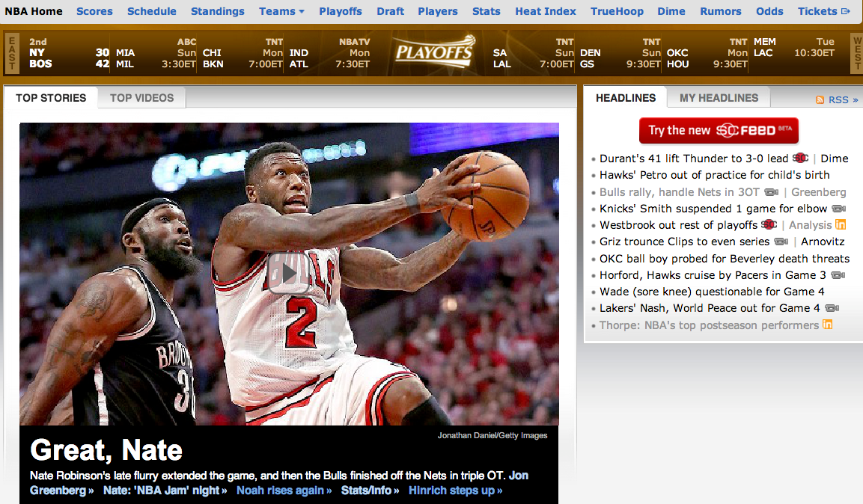The height and width of the screenshot is (504, 863).
Task: Open the Analysis link in headlines
Action: coord(810,225)
